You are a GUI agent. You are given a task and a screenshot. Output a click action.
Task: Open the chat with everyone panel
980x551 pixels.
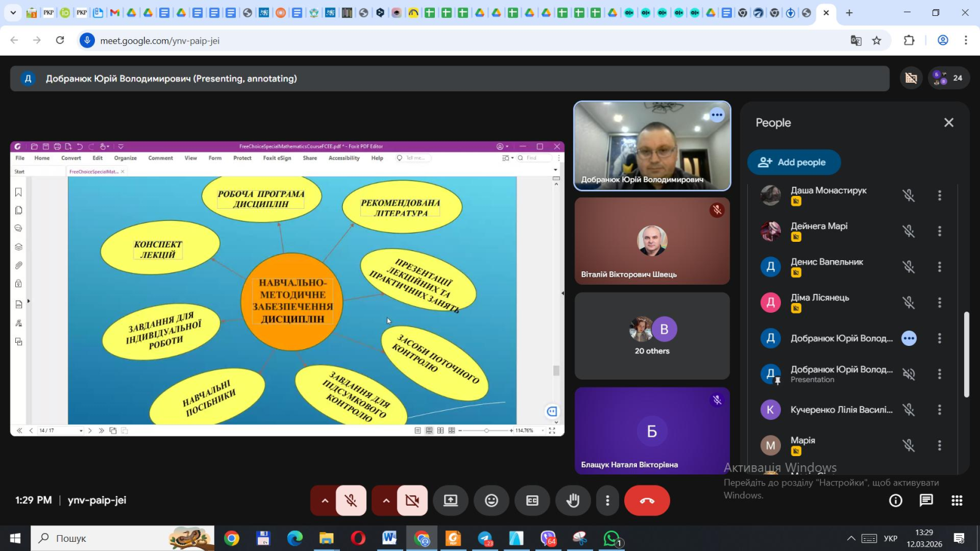tap(926, 501)
